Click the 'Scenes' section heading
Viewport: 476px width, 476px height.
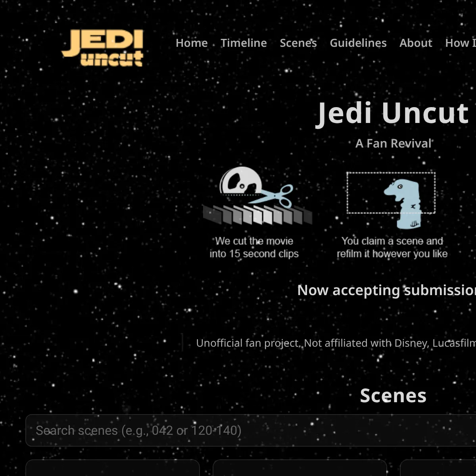pyautogui.click(x=393, y=395)
